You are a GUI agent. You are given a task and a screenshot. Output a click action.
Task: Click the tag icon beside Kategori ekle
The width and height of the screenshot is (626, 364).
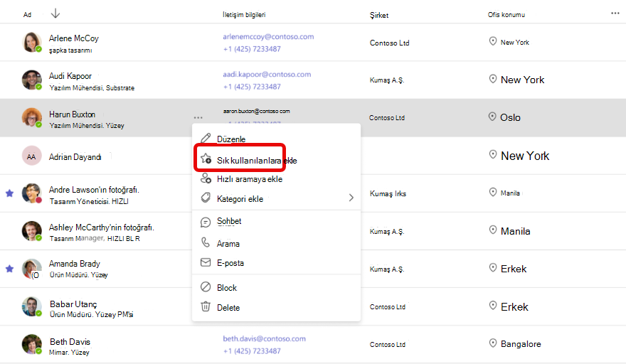[x=206, y=198]
